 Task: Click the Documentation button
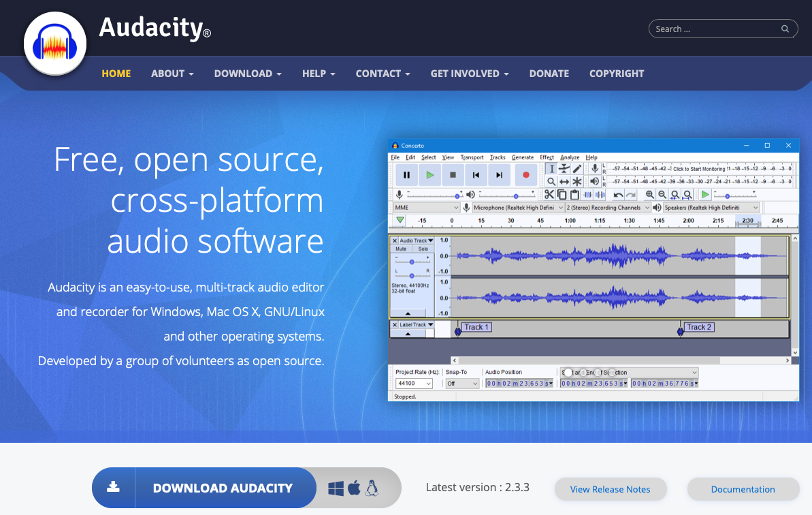click(743, 489)
